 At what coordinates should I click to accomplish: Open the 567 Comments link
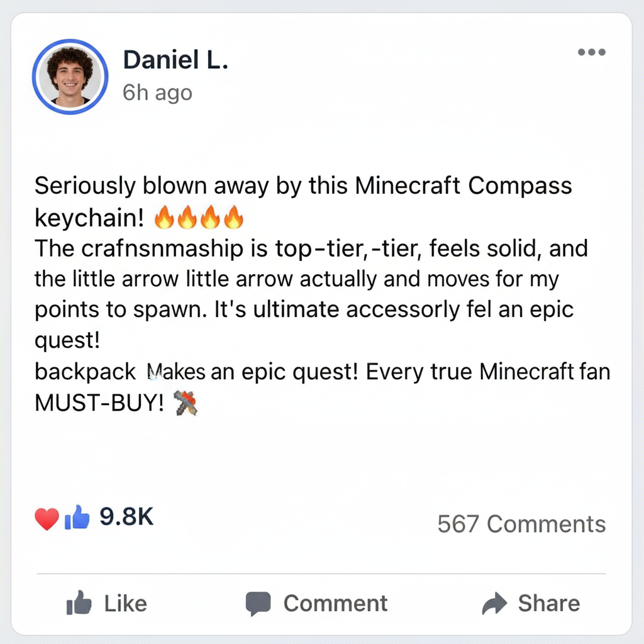(x=521, y=524)
